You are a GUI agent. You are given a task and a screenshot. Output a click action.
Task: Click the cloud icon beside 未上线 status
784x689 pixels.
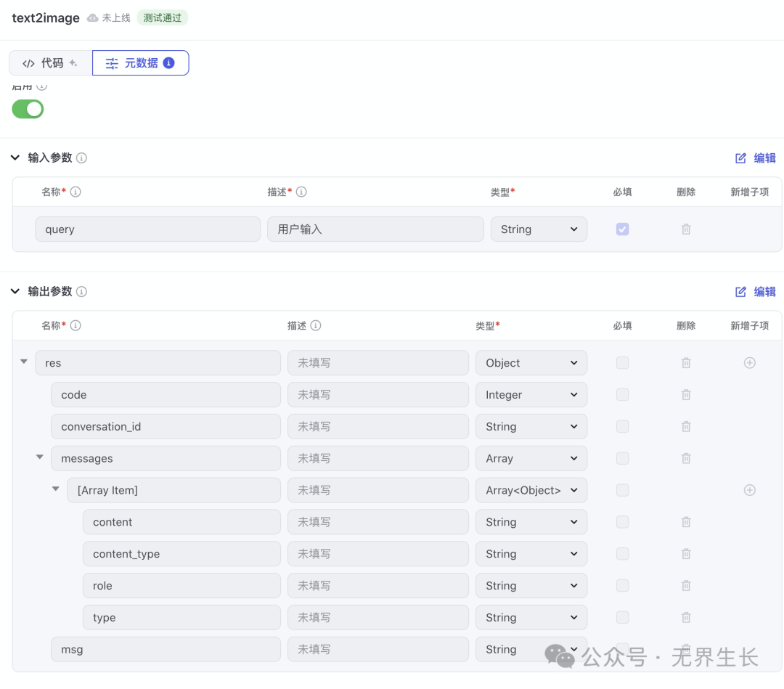point(92,18)
